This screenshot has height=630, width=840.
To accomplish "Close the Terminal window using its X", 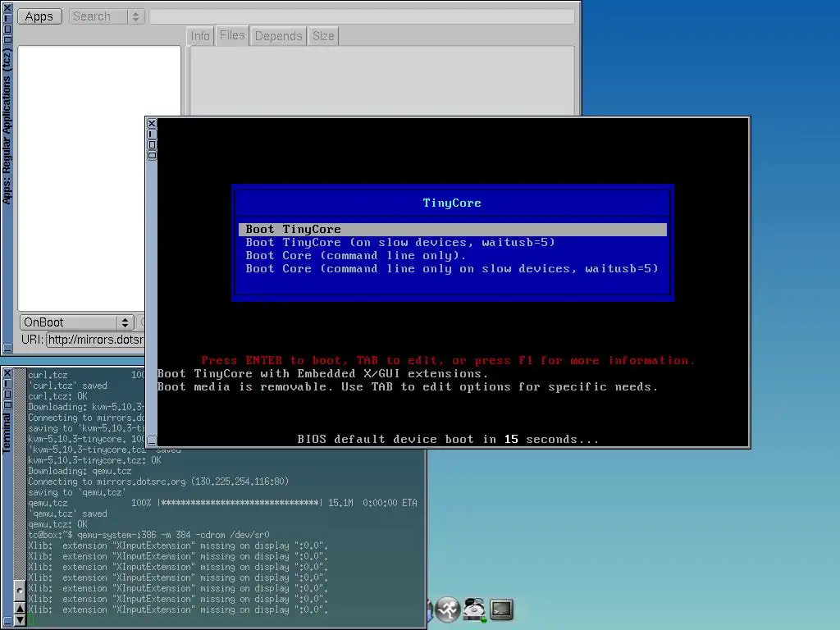I will coord(7,372).
